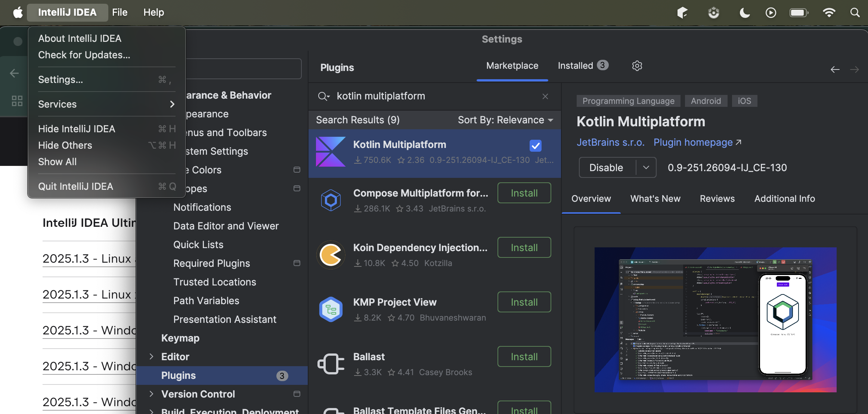Image resolution: width=868 pixels, height=414 pixels.
Task: Click the grid icon in the background sidebar
Action: [17, 101]
